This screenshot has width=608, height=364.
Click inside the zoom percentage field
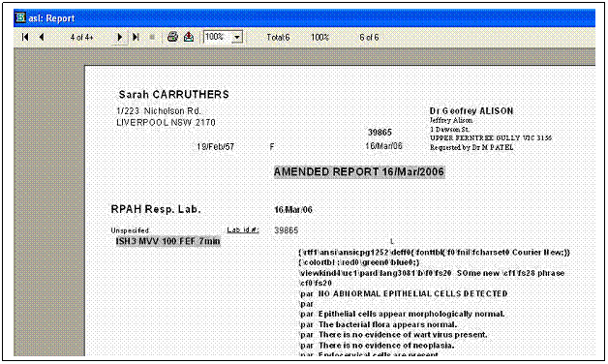coord(217,37)
